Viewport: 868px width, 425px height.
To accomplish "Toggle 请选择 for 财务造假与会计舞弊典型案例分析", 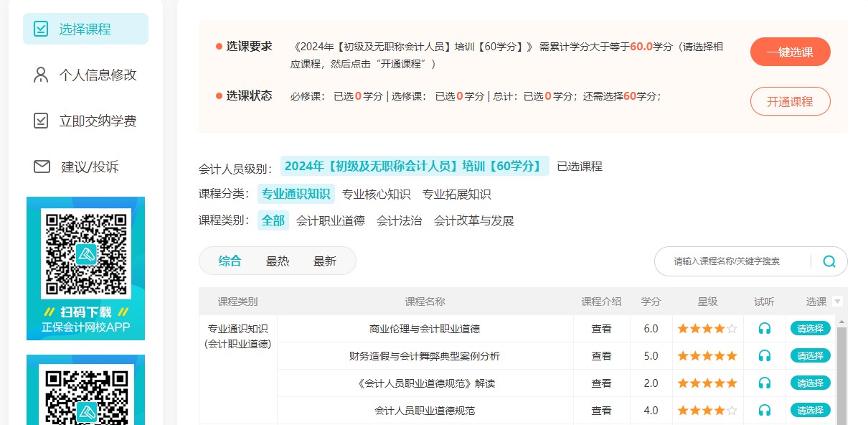I will (x=810, y=356).
